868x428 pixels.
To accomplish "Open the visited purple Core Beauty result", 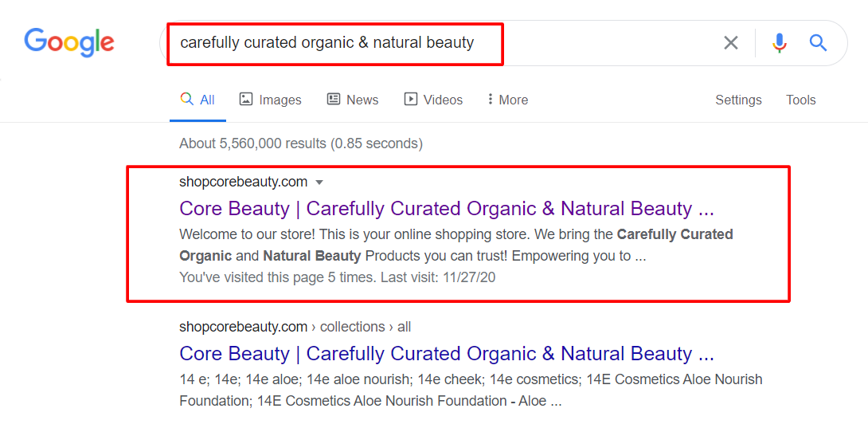I will tap(447, 209).
